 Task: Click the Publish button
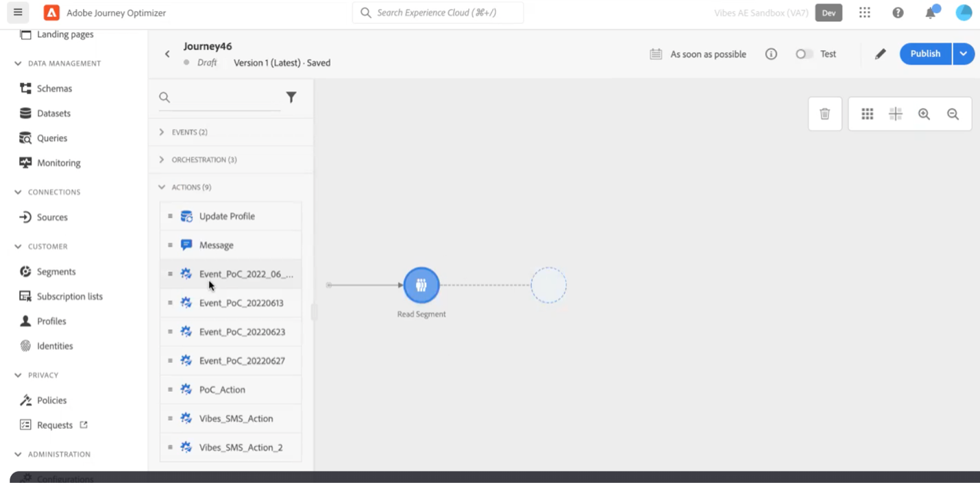click(925, 53)
